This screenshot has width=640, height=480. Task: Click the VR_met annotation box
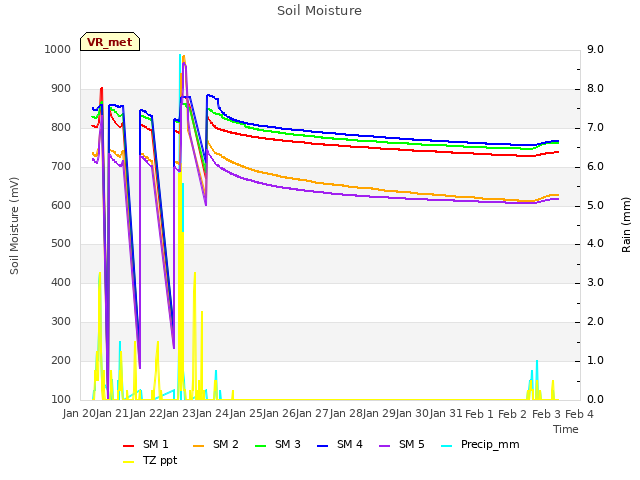click(110, 42)
